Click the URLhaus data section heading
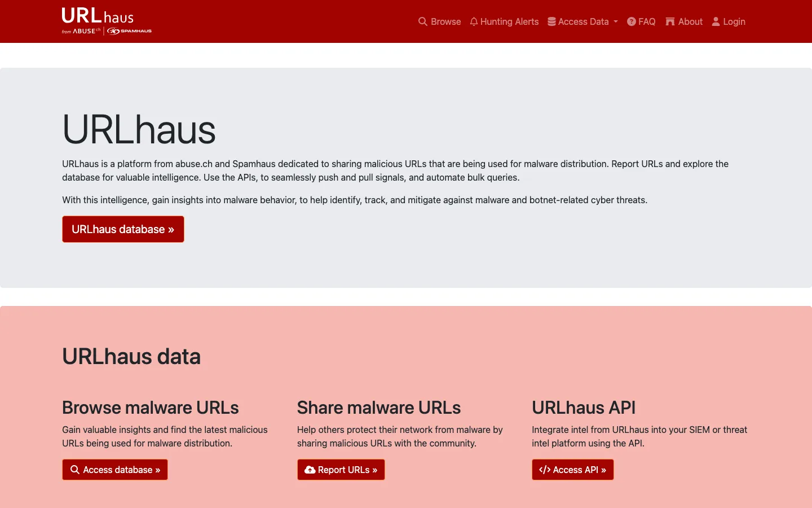812x508 pixels. (x=131, y=357)
